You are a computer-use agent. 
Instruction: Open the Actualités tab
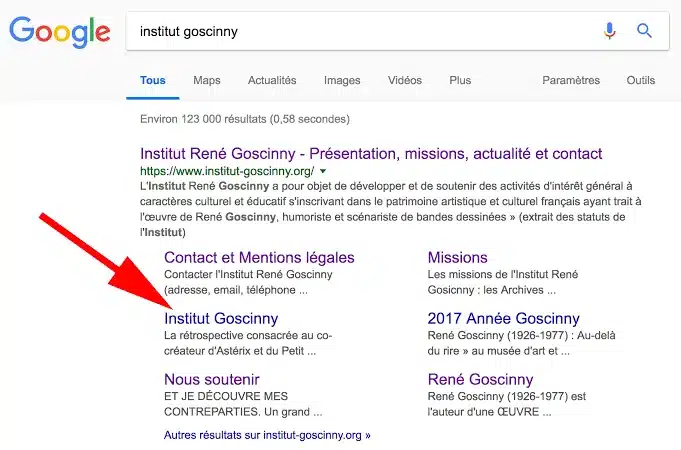pyautogui.click(x=272, y=80)
